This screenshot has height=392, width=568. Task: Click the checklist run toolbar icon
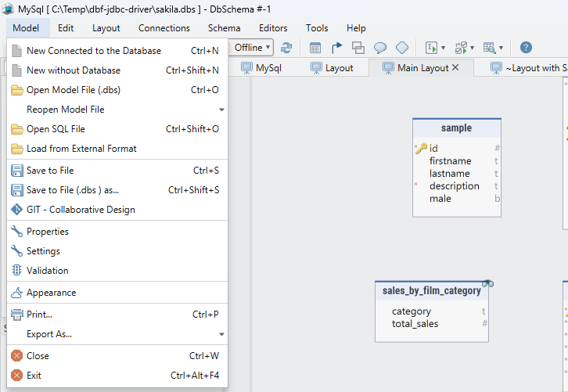[x=461, y=48]
